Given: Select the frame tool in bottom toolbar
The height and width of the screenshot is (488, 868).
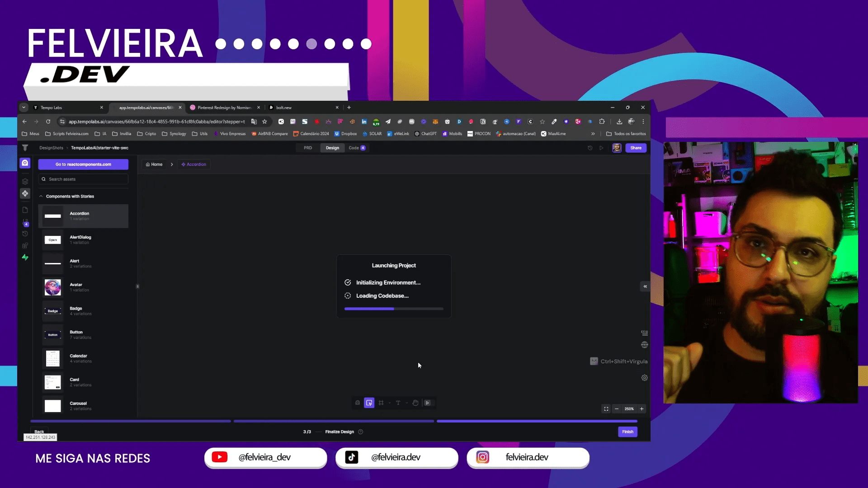Looking at the screenshot, I should click(x=381, y=403).
